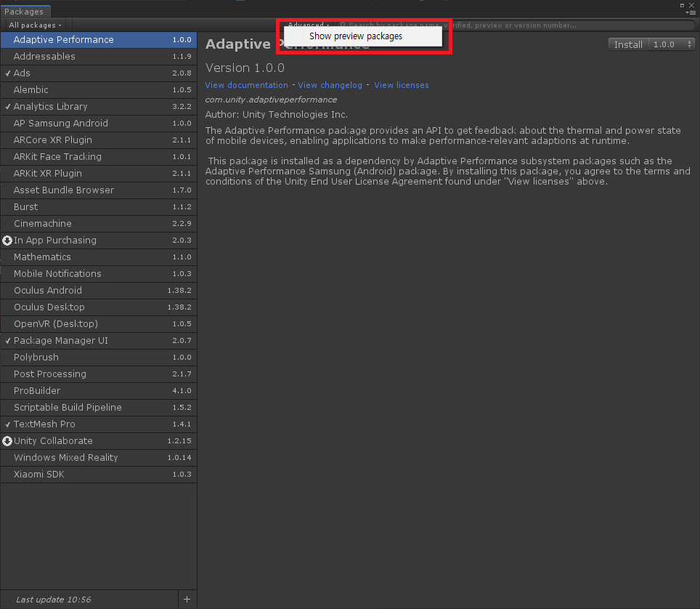
Task: Click the checkmark next to TextMesh Pro
Action: [x=7, y=424]
